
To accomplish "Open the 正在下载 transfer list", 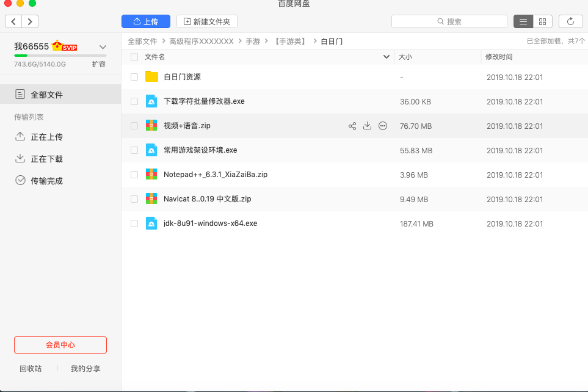I will pyautogui.click(x=46, y=159).
